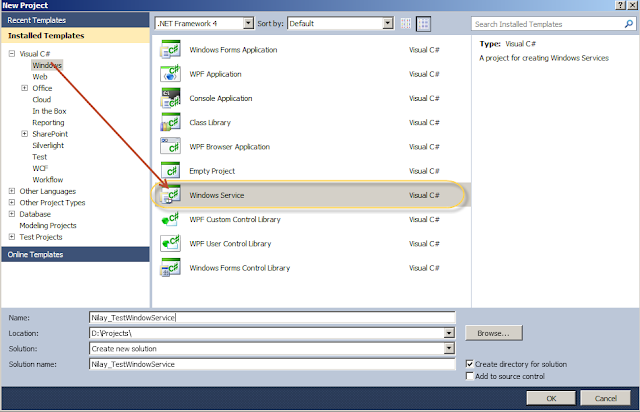Click the WPF Application template icon
Screen dimensions: 640x412
[x=171, y=74]
